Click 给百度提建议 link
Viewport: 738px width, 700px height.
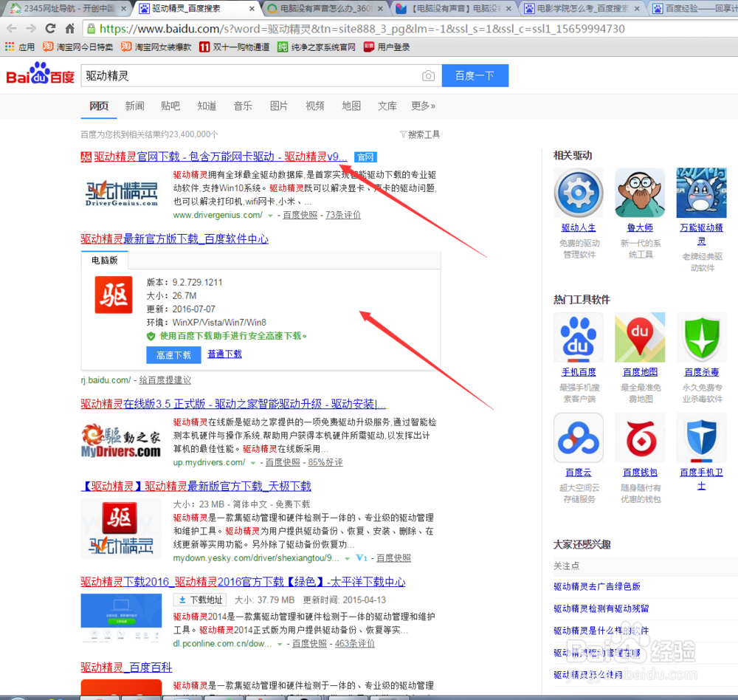point(165,380)
